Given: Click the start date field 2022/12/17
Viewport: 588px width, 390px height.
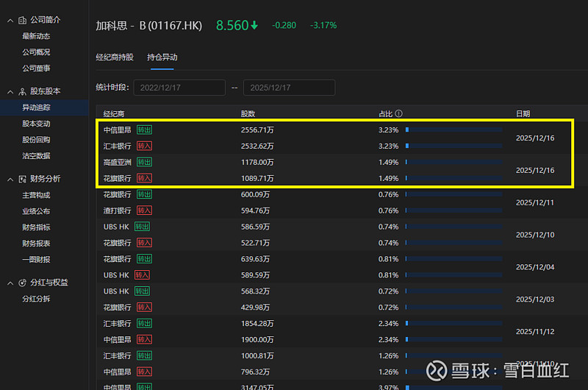Looking at the screenshot, I should (x=179, y=88).
